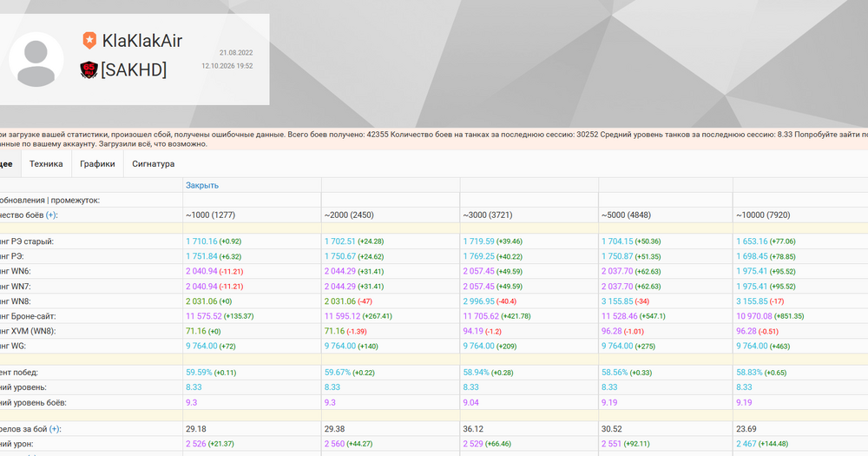This screenshot has width=868, height=456.
Task: Expand plus sign in shots per battle row
Action: [54, 429]
